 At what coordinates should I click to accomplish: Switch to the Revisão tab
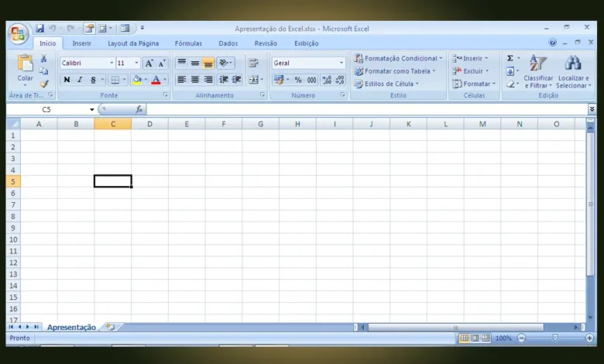266,43
